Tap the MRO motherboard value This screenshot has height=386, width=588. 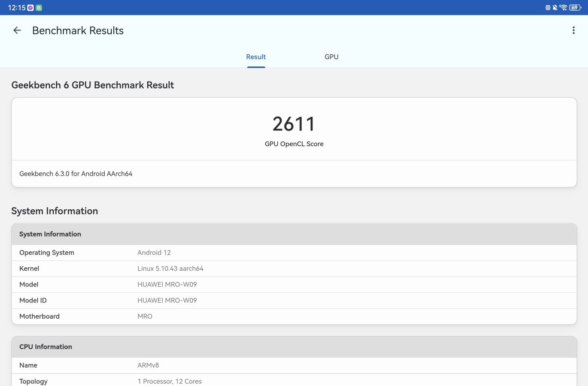145,316
